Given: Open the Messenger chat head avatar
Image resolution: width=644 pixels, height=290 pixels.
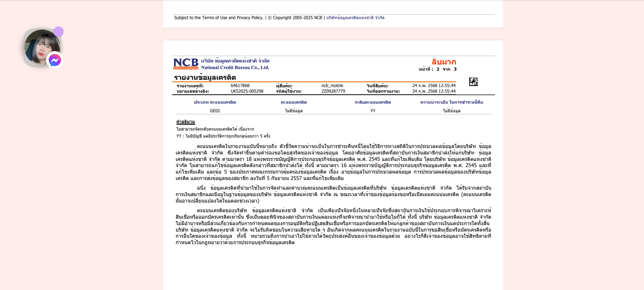Looking at the screenshot, I should tap(42, 48).
